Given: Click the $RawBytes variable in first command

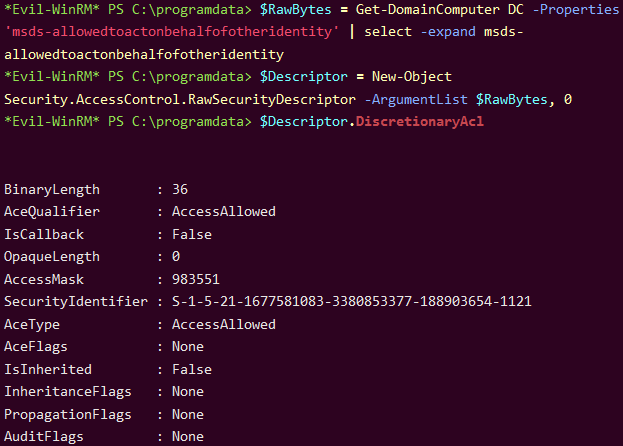Looking at the screenshot, I should (293, 9).
